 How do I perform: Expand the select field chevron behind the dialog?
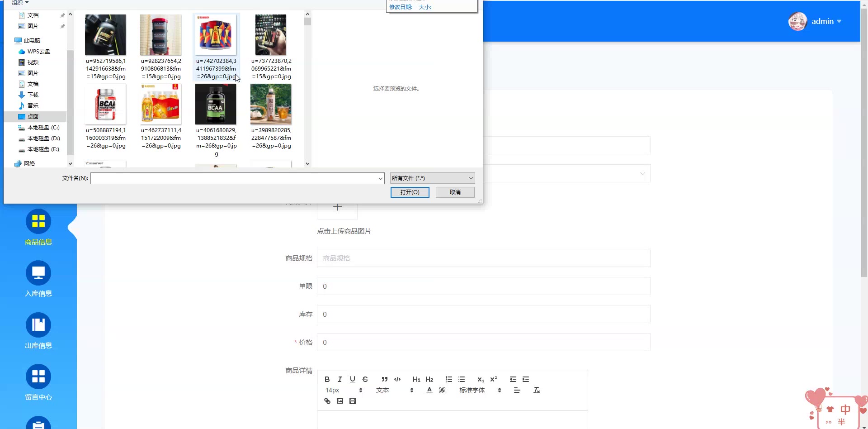(642, 174)
